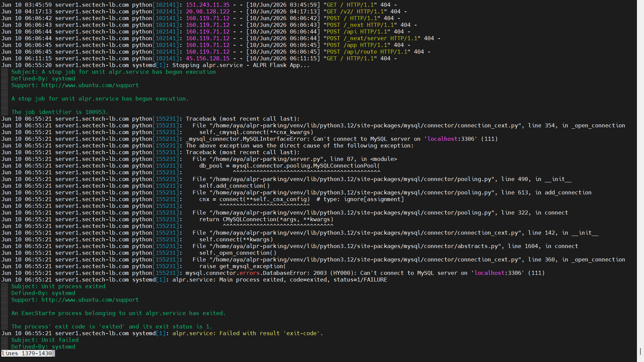Select IP address 20.98.128.122
This screenshot has height=362, width=644.
(208, 11)
